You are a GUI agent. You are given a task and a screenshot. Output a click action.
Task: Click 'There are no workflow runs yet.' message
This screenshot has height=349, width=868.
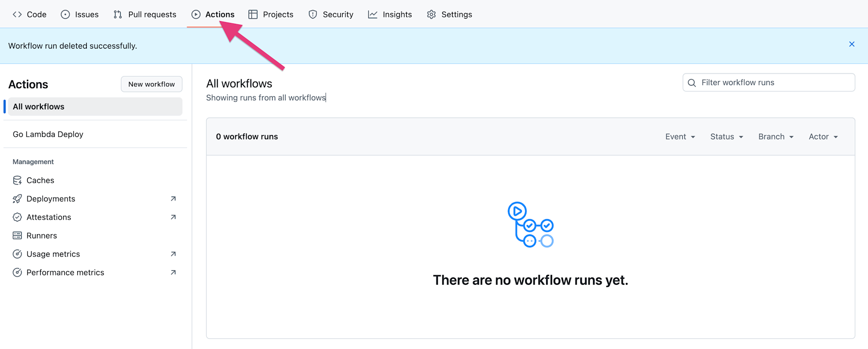pyautogui.click(x=530, y=280)
